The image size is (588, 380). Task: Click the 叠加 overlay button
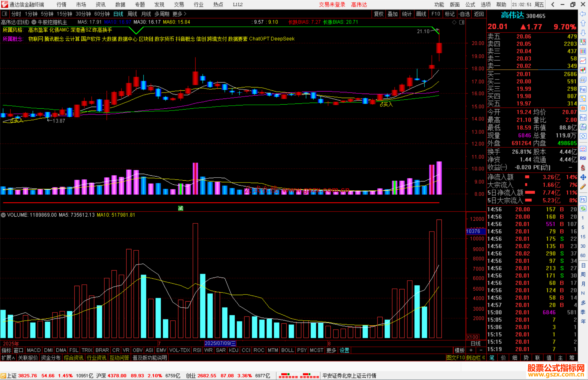click(x=393, y=14)
